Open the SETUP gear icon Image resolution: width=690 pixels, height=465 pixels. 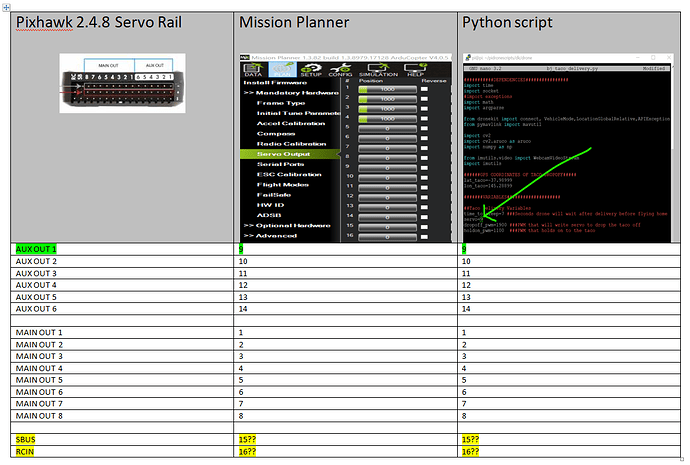tap(311, 68)
